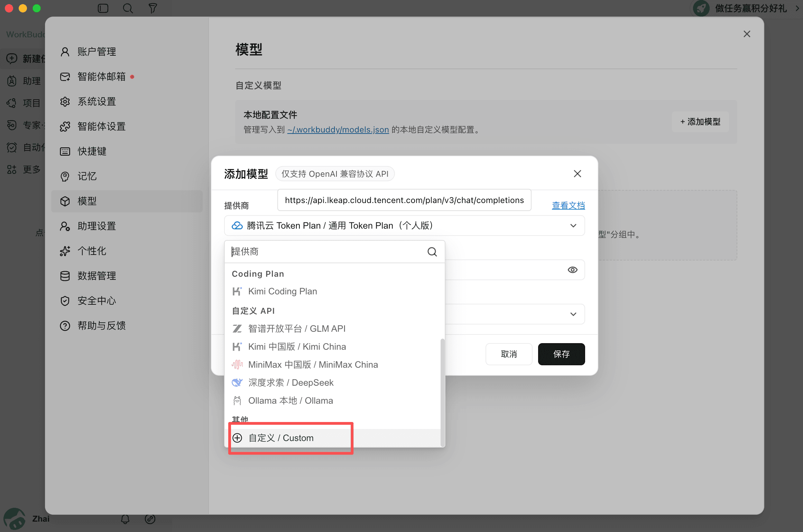
Task: Click the + 添加模型 button
Action: click(700, 122)
